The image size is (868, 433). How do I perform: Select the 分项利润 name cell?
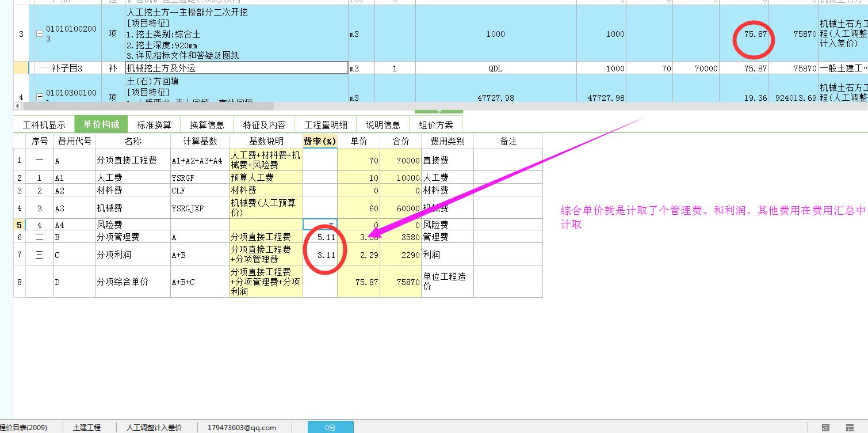click(x=132, y=255)
